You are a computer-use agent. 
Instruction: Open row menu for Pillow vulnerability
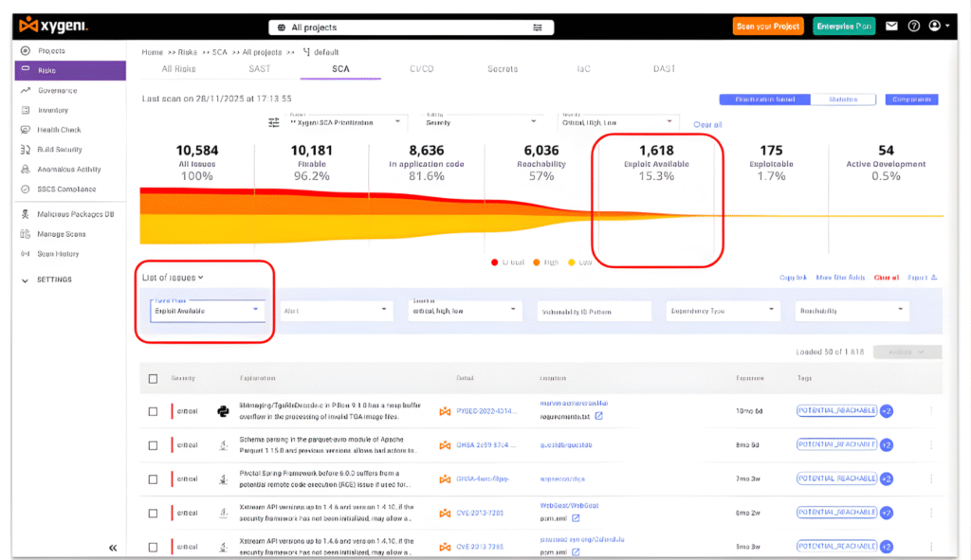[931, 411]
